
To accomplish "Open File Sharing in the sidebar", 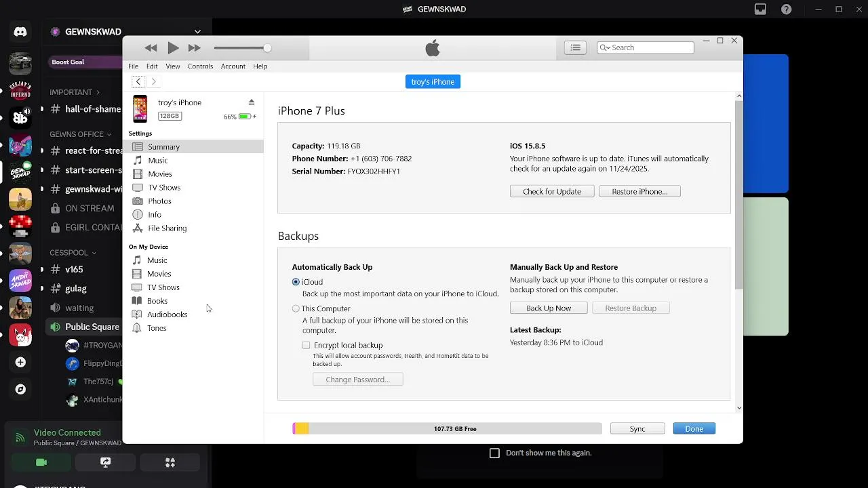I will (x=167, y=228).
